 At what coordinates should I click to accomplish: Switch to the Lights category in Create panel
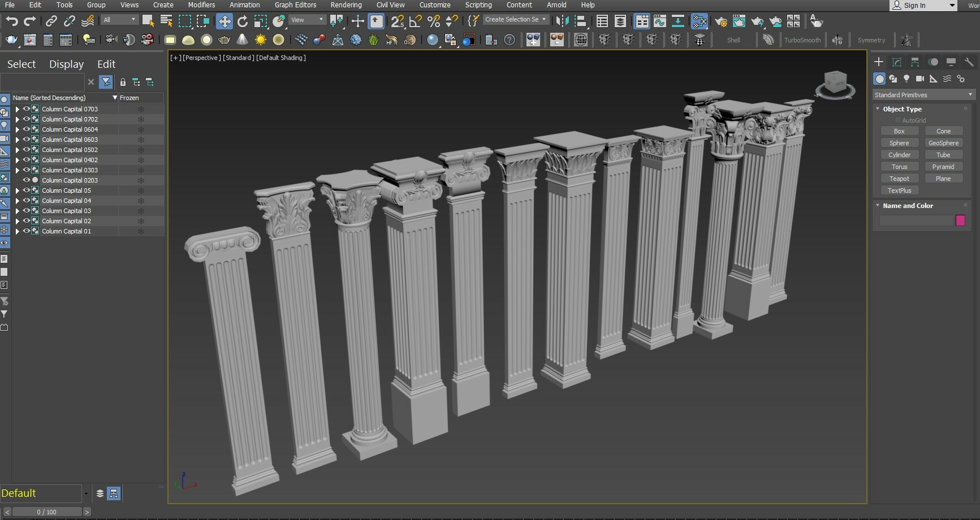(x=906, y=79)
